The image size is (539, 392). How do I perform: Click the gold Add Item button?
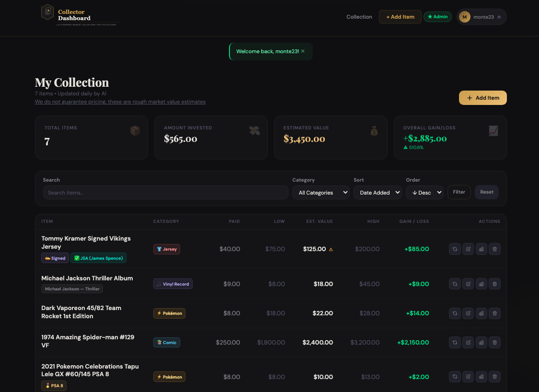(x=482, y=98)
